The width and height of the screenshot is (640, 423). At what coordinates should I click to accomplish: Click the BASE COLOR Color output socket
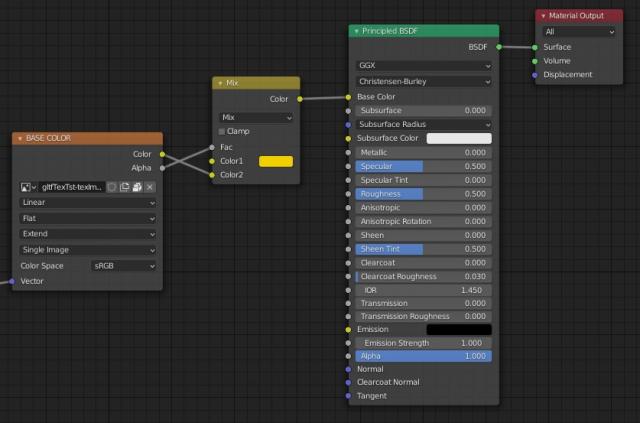click(162, 154)
